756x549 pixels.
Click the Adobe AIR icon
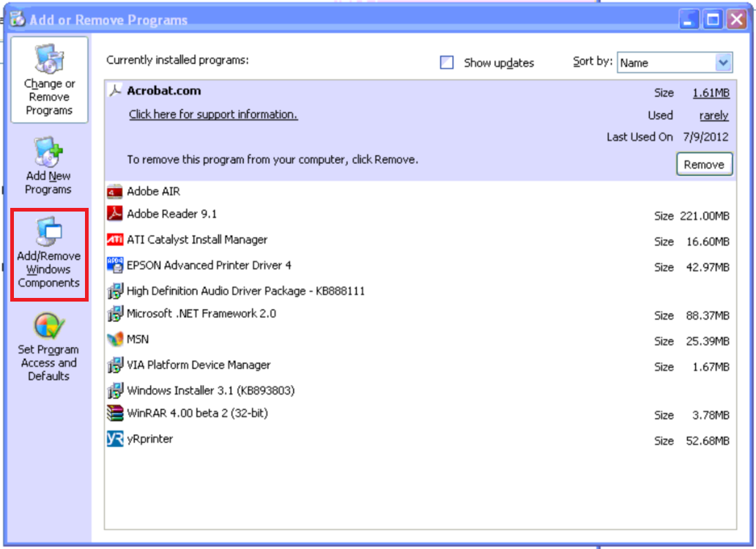pos(115,191)
